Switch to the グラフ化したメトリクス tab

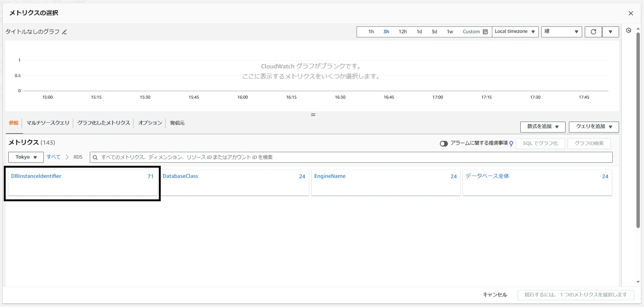(104, 123)
